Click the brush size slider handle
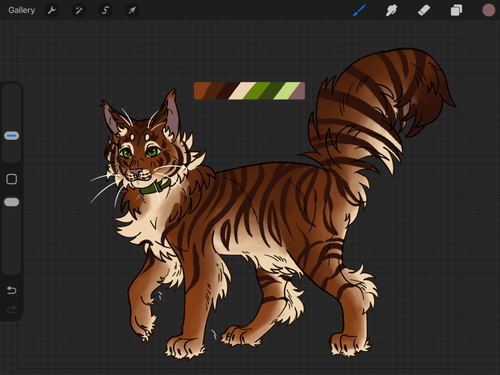 12,136
